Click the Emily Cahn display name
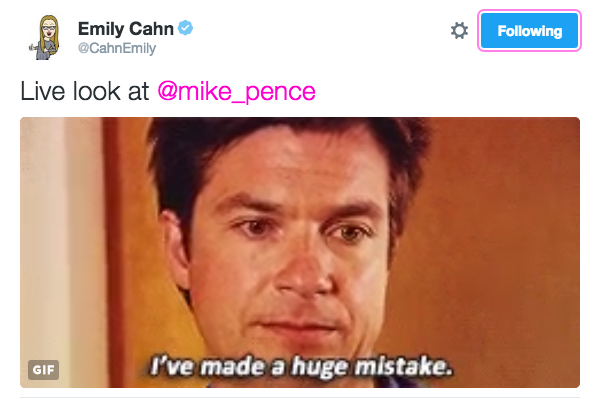The height and width of the screenshot is (398, 598). point(126,29)
